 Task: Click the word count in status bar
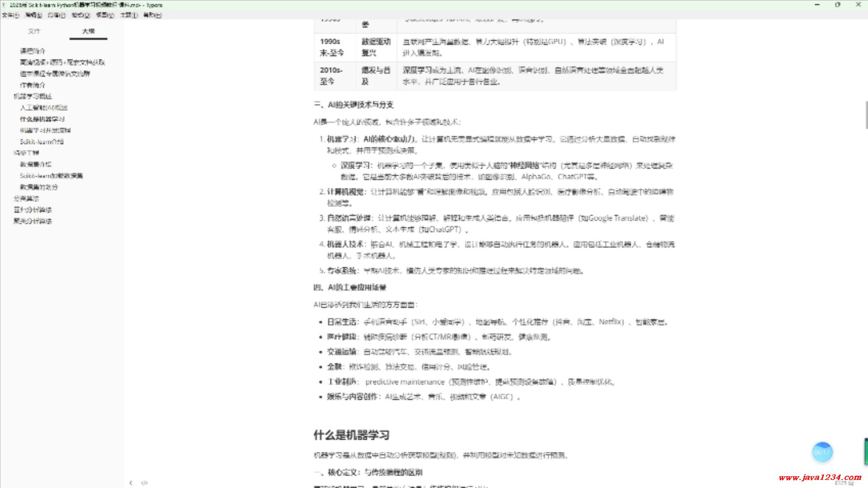(844, 483)
